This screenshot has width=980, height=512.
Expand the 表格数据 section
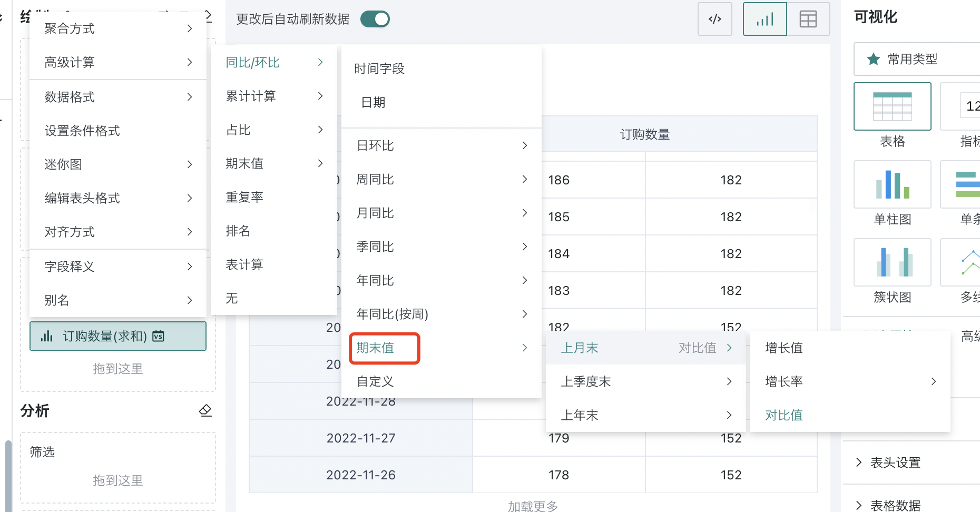pos(895,505)
